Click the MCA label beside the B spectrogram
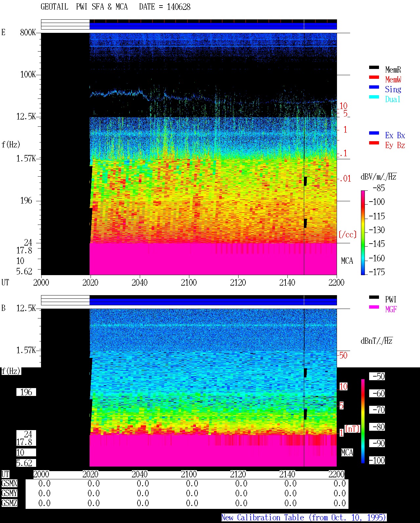 coord(347,452)
